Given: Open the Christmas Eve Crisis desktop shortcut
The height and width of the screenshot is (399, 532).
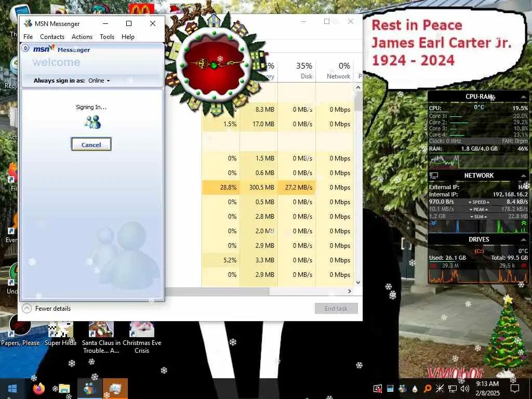Looking at the screenshot, I should click(142, 338).
